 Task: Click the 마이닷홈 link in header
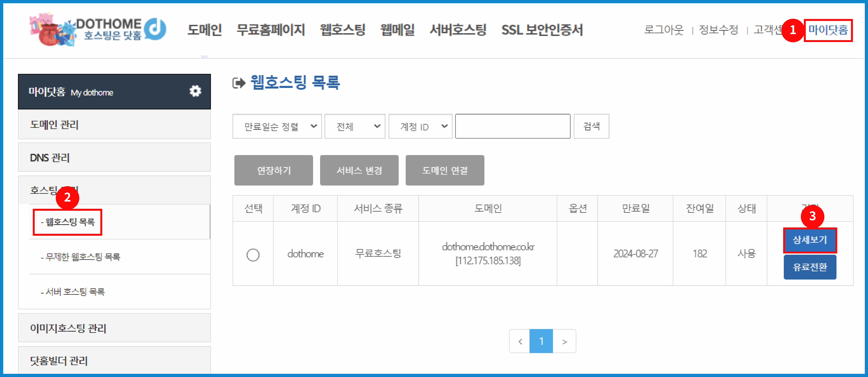828,30
